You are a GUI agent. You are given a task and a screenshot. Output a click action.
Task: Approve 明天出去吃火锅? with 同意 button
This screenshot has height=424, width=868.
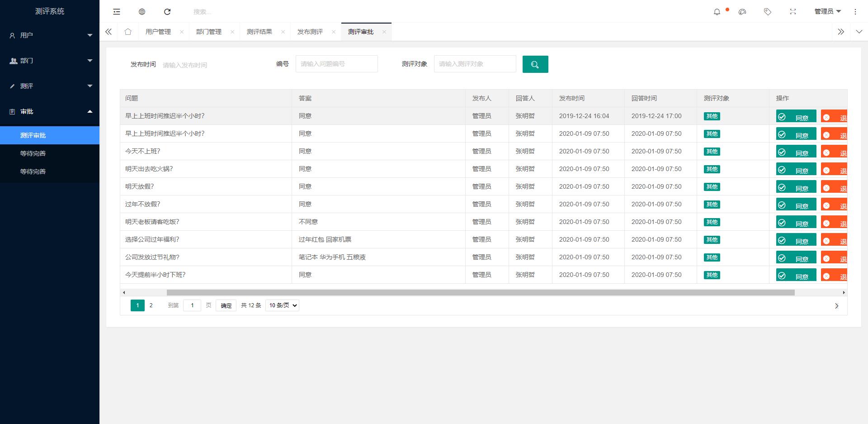coord(796,170)
